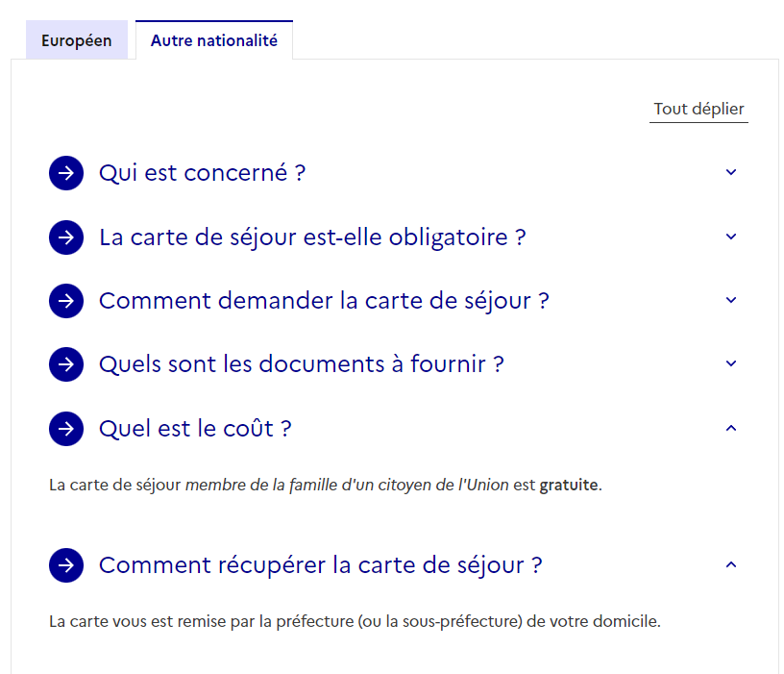Viewport: 784px width, 674px height.
Task: Click arrow icon beside "Qui est concerné ?"
Action: coord(66,173)
